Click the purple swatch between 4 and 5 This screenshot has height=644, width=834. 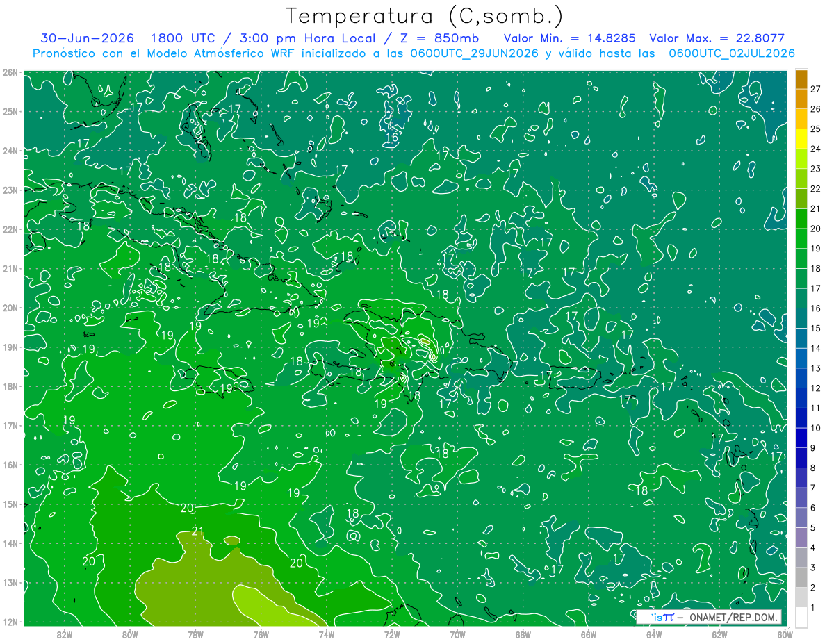[801, 537]
